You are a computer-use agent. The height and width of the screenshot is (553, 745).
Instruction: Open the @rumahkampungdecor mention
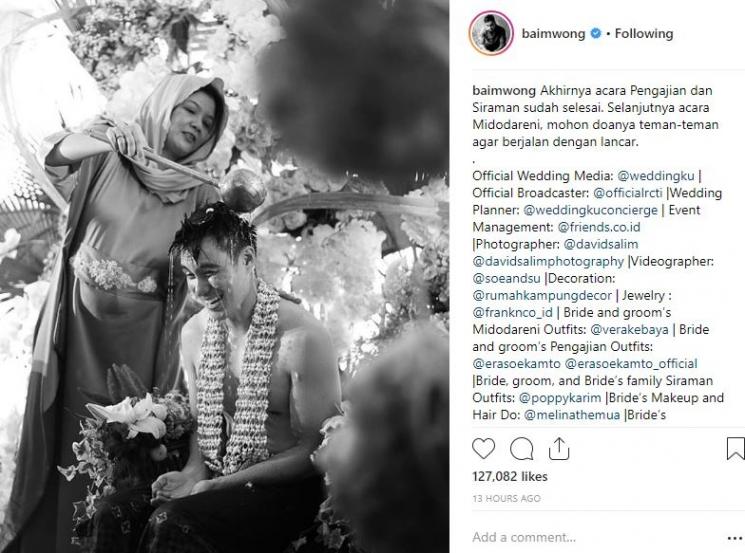coord(542,296)
